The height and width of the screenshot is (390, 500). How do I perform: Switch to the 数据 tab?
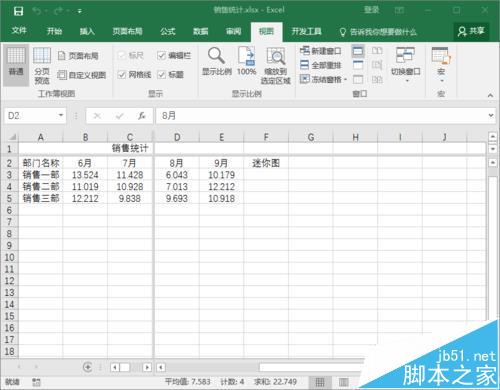[x=201, y=31]
